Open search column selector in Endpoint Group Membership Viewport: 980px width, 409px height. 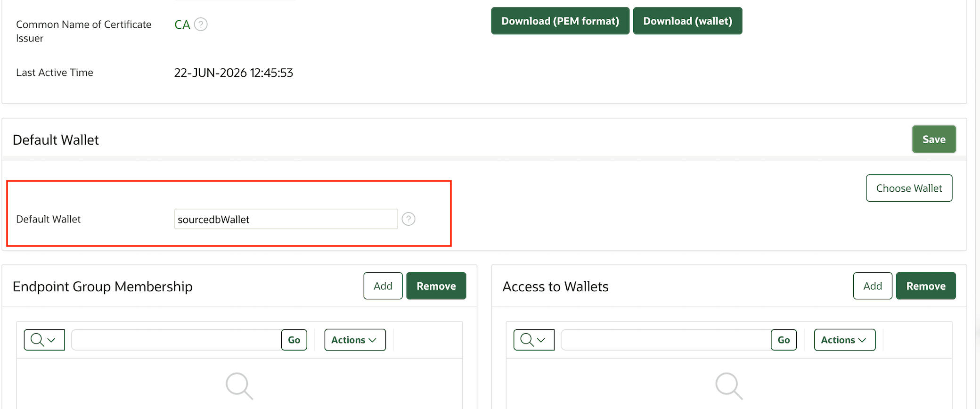pyautogui.click(x=44, y=340)
